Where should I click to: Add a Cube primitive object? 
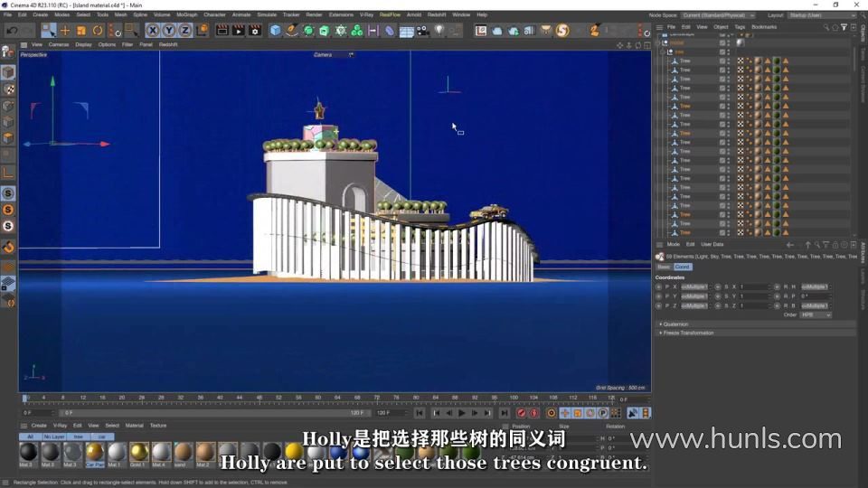[x=275, y=31]
